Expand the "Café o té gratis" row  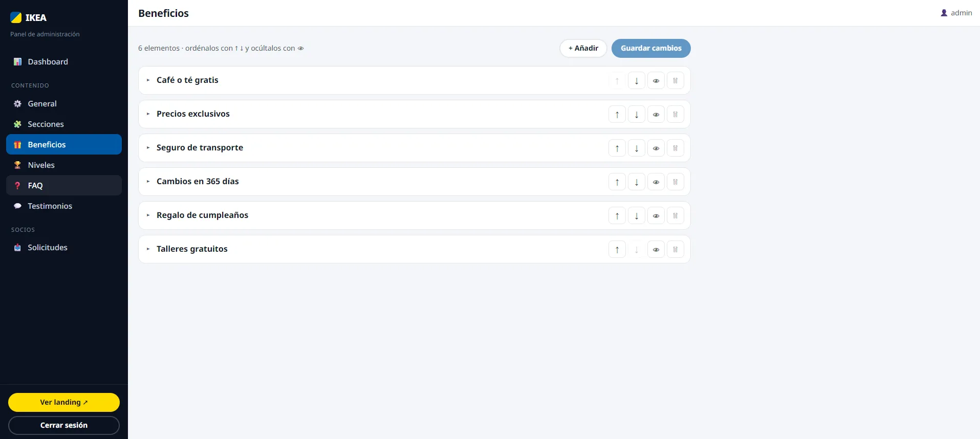click(x=148, y=80)
